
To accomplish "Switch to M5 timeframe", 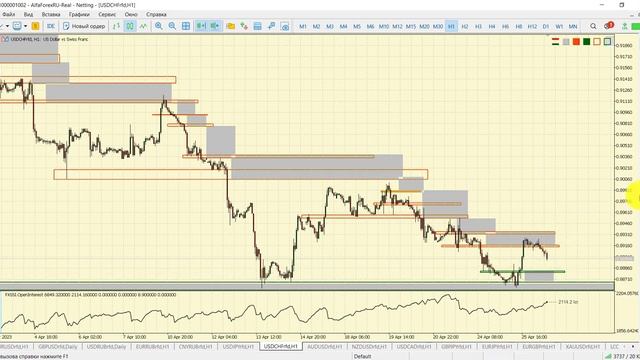I will 357,26.
